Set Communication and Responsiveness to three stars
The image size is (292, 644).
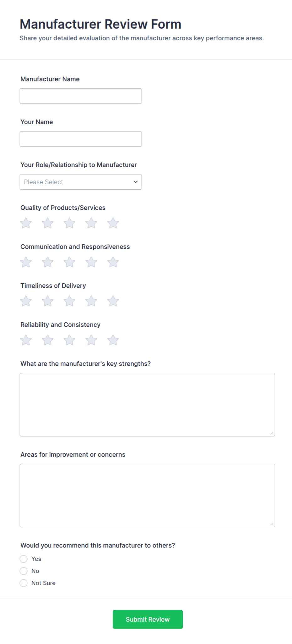pos(69,262)
